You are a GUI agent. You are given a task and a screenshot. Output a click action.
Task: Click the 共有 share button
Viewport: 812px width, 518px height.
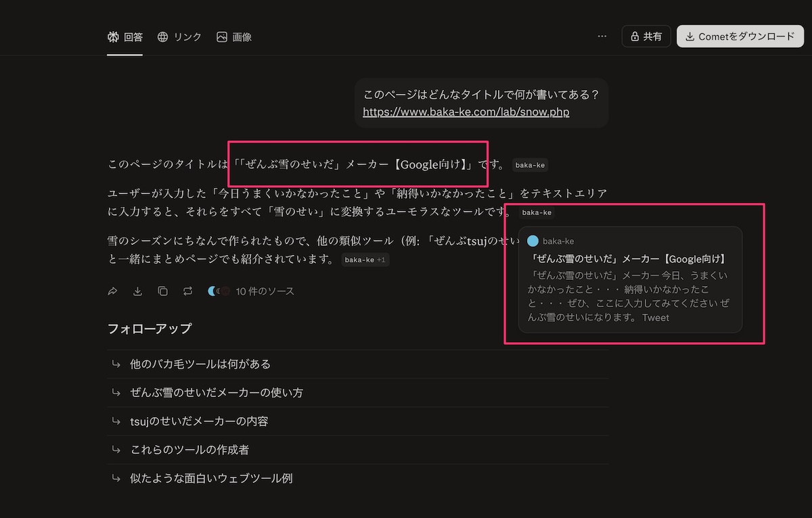pyautogui.click(x=646, y=37)
